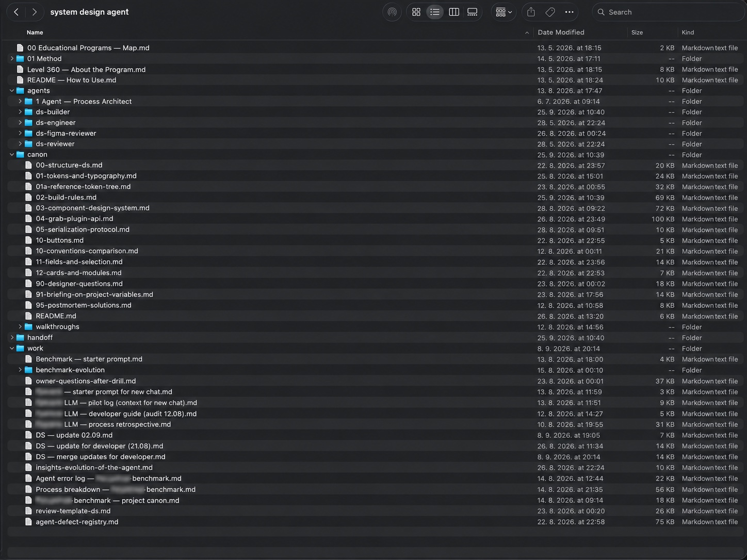Open AirDrop from the toolbar
Viewport: 747px width, 560px height.
(392, 12)
